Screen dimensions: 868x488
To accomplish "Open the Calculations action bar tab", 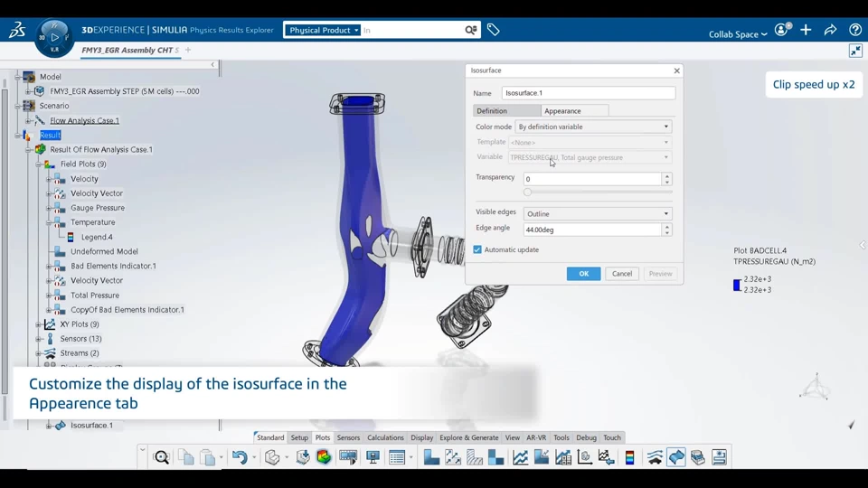I will [385, 437].
